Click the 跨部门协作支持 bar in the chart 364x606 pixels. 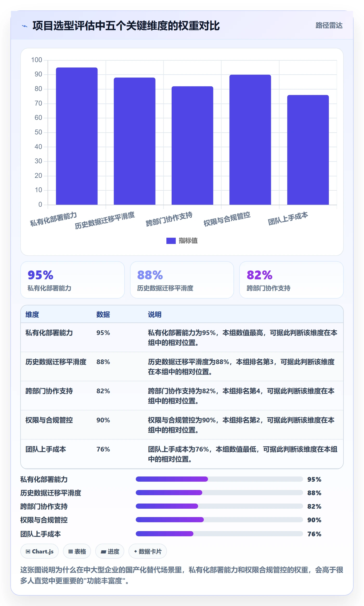[192, 145]
